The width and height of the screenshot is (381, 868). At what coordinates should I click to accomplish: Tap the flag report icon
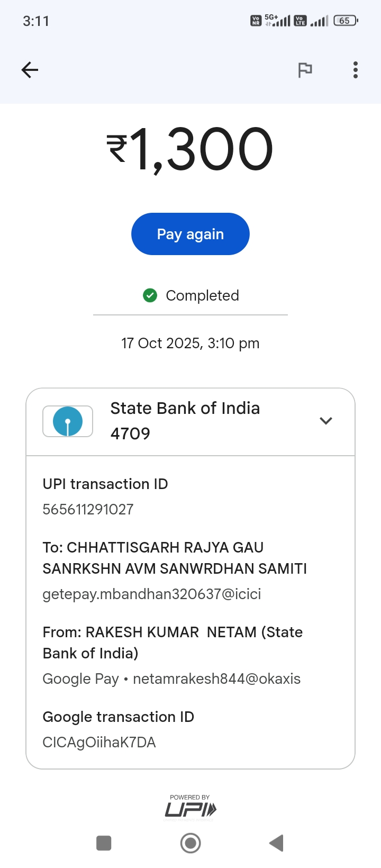(305, 70)
